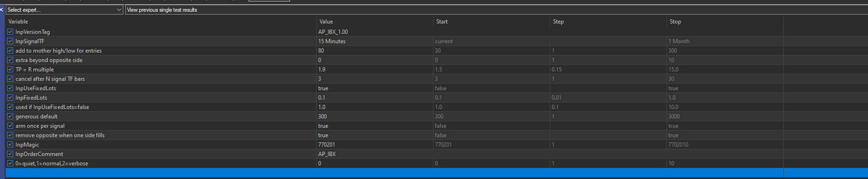Select the mother high/low Stop cell 300
This screenshot has width=868, height=179.
(x=725, y=51)
